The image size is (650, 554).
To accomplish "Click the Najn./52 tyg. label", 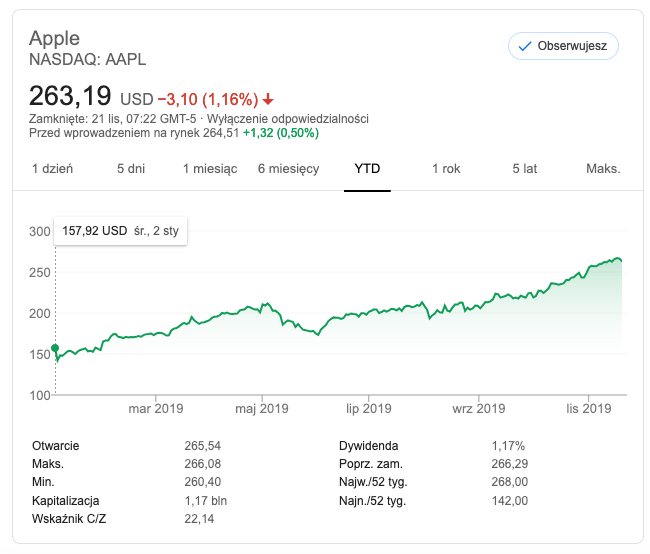I will [372, 501].
